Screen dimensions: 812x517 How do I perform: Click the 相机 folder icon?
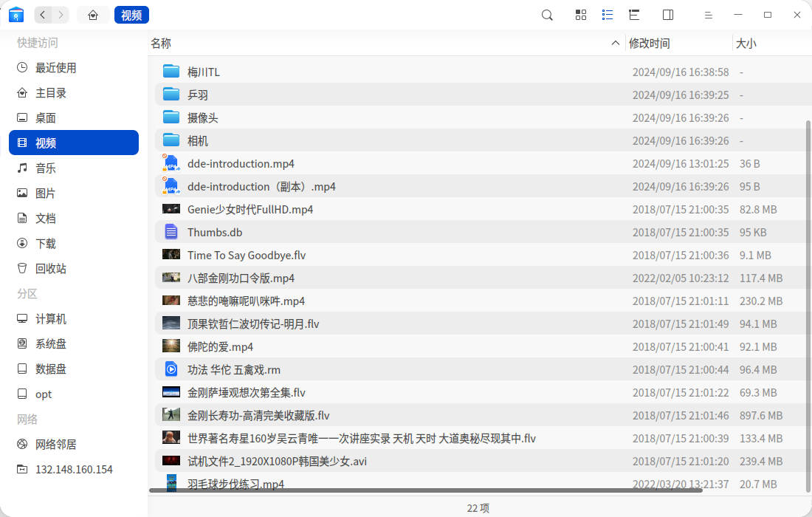click(171, 140)
